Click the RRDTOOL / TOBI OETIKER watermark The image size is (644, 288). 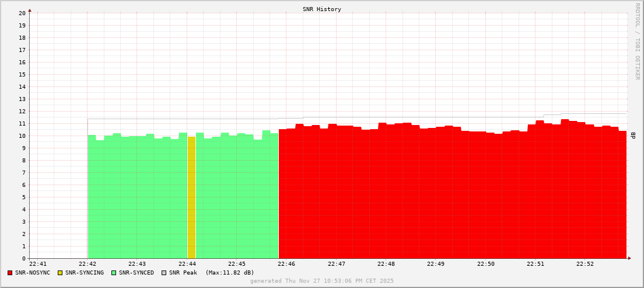[x=637, y=41]
